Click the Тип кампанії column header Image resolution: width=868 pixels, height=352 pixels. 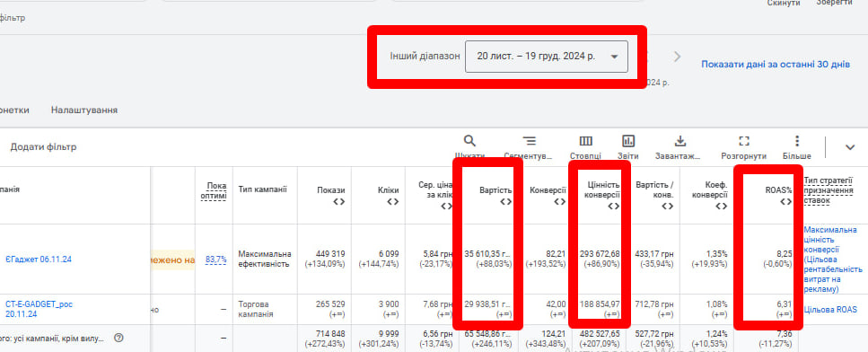pos(262,189)
